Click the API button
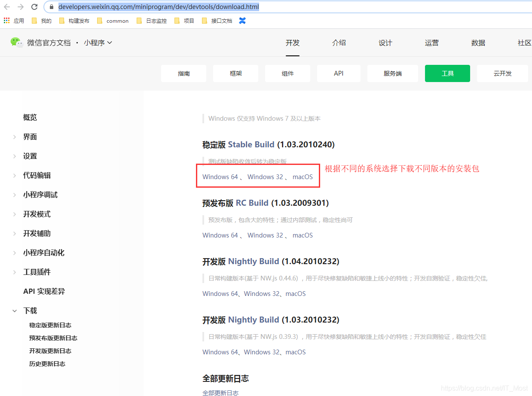Viewport: 532px width, 396px height. pos(339,73)
